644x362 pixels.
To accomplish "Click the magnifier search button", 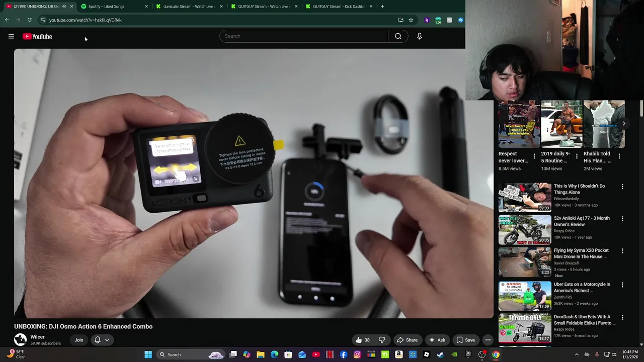I will 398,36.
